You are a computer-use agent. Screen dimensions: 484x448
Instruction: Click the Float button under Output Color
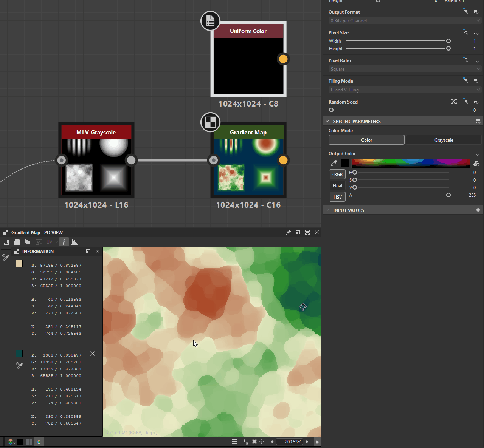point(337,185)
